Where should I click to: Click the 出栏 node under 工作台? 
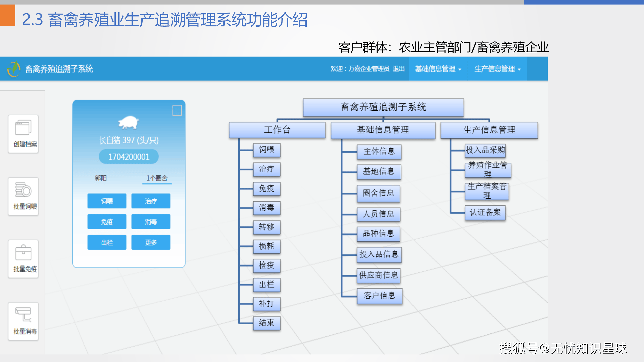point(267,285)
